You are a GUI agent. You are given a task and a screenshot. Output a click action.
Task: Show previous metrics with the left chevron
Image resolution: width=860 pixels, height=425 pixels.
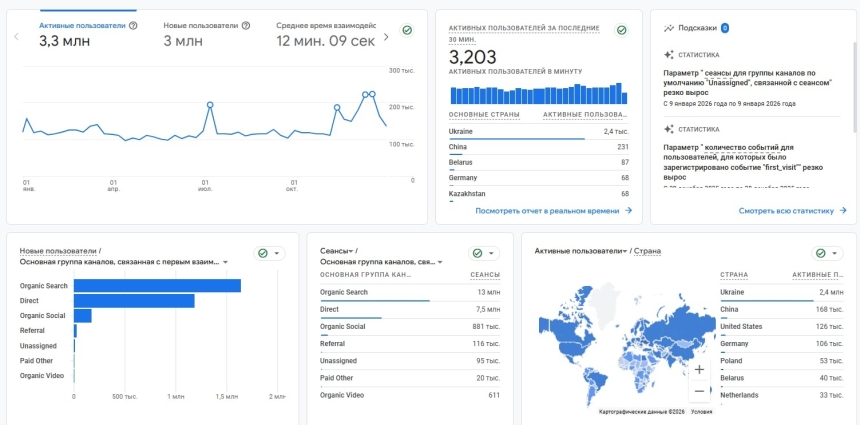pyautogui.click(x=16, y=37)
